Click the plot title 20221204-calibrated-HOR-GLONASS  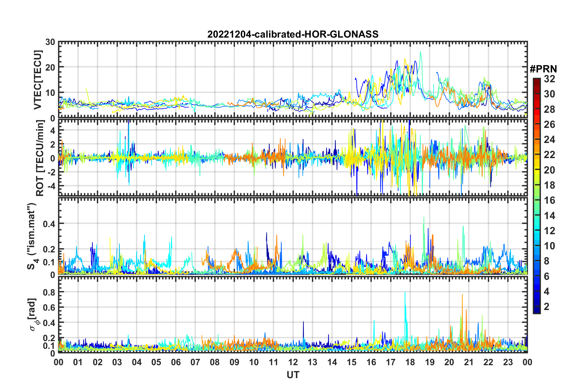click(x=293, y=34)
